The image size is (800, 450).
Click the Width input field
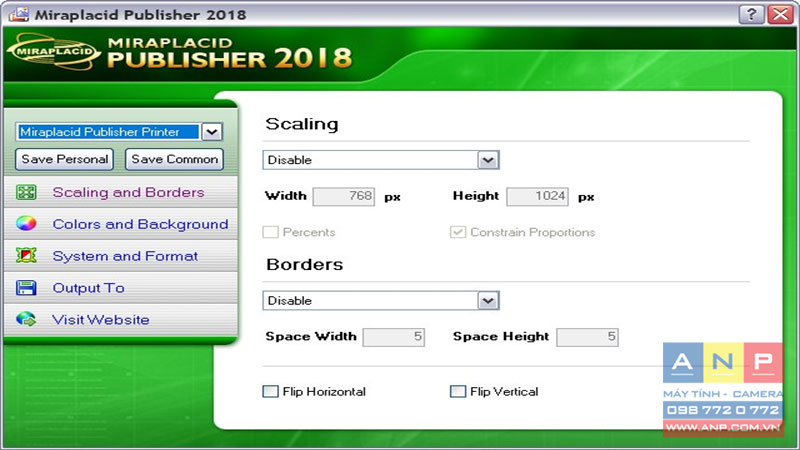(x=344, y=196)
